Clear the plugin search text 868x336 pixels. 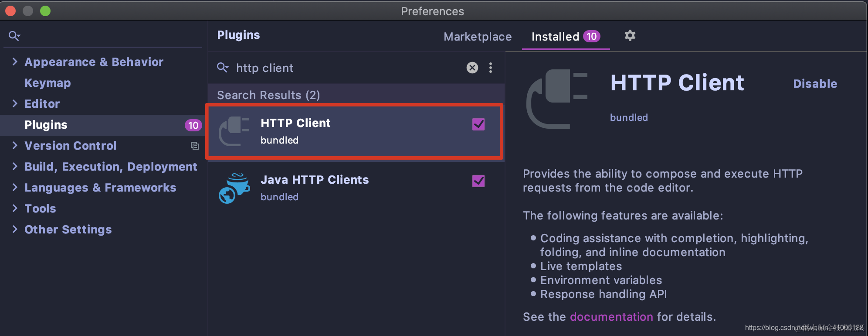(472, 68)
